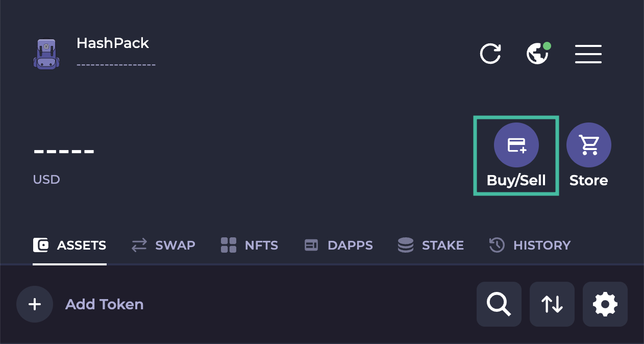Select the HashPack account name

pos(113,43)
